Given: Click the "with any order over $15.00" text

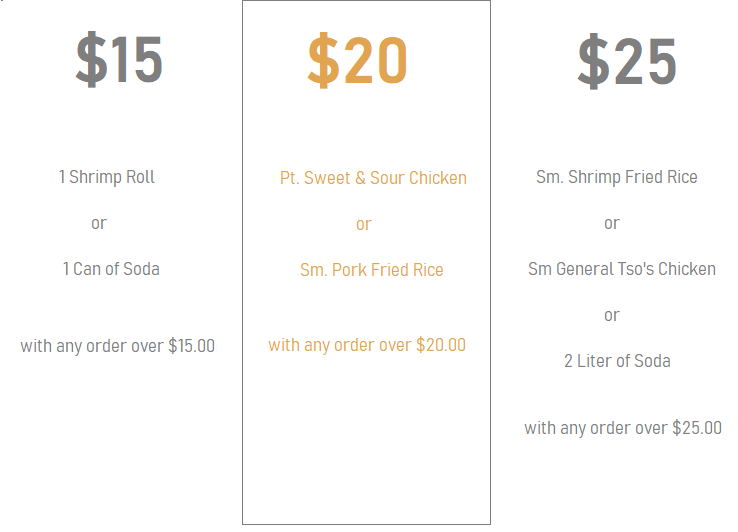Looking at the screenshot, I should click(x=117, y=346).
